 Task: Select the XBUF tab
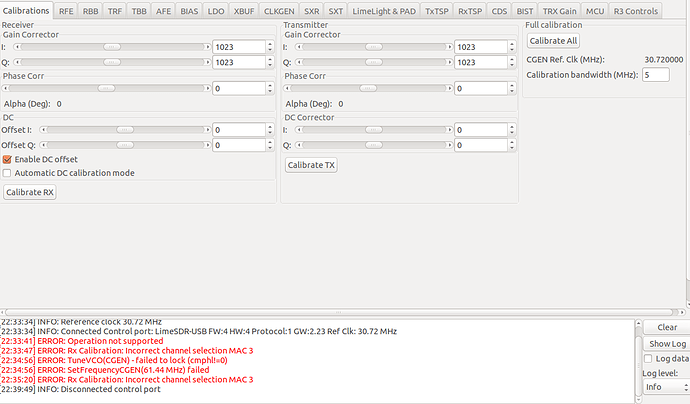[244, 11]
